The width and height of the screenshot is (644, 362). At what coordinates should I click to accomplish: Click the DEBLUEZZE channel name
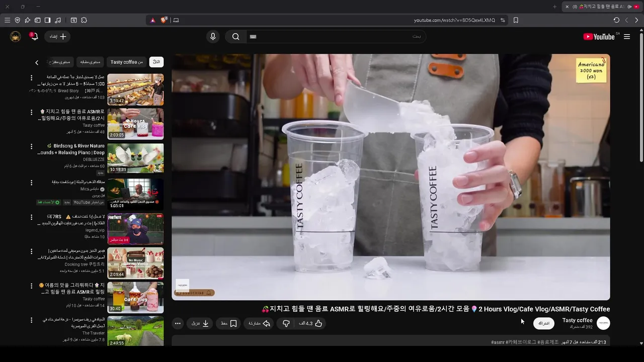94,159
